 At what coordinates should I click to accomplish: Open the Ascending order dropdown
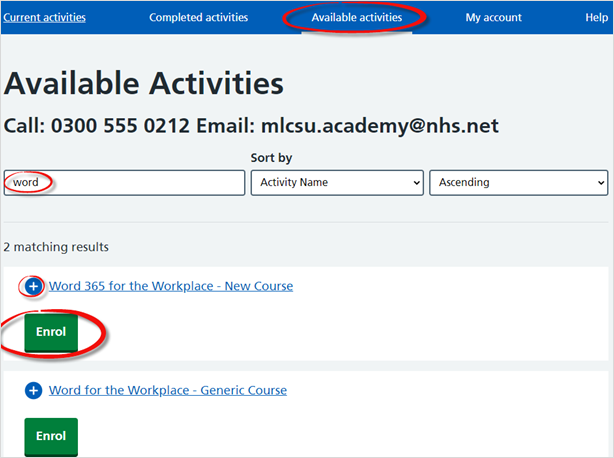(x=518, y=182)
